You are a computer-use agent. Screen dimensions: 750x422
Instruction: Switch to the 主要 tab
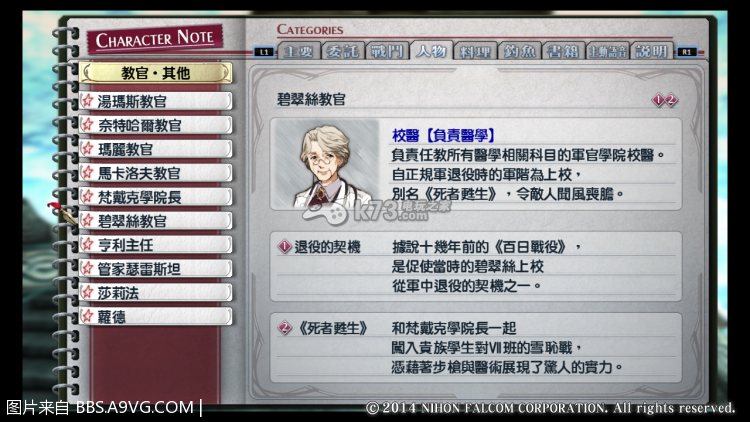click(298, 51)
